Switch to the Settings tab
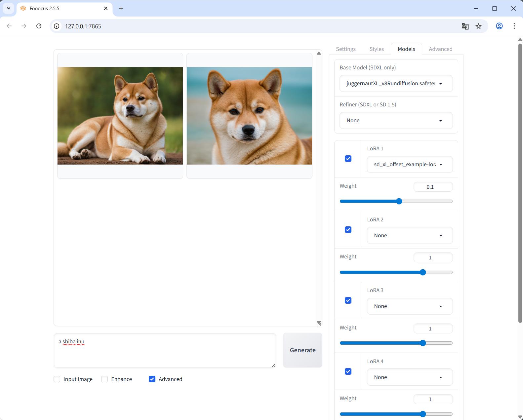 click(x=345, y=49)
